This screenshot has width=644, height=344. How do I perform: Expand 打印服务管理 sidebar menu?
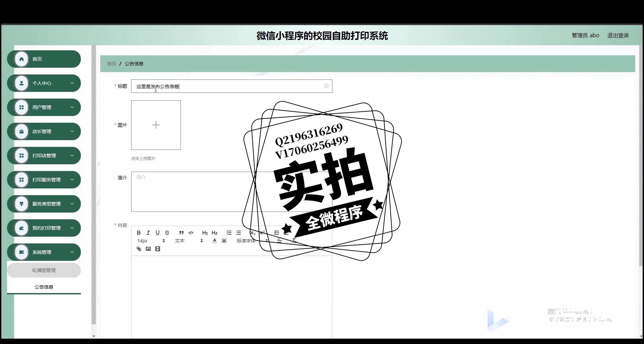(44, 180)
